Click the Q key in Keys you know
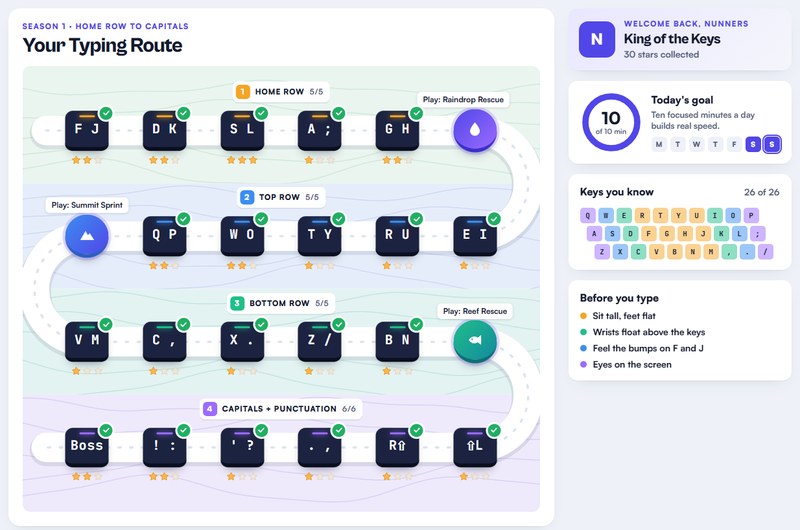The image size is (800, 530). click(588, 215)
